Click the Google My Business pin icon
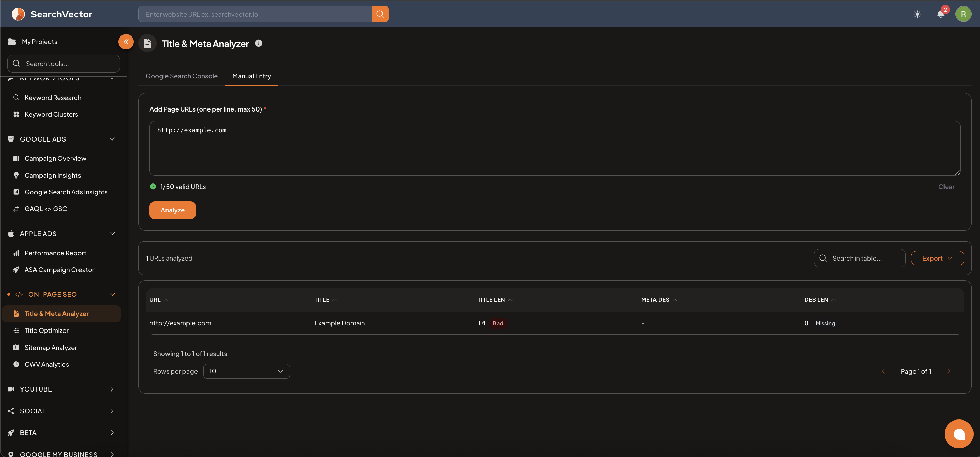This screenshot has width=980, height=457. pyautogui.click(x=11, y=454)
